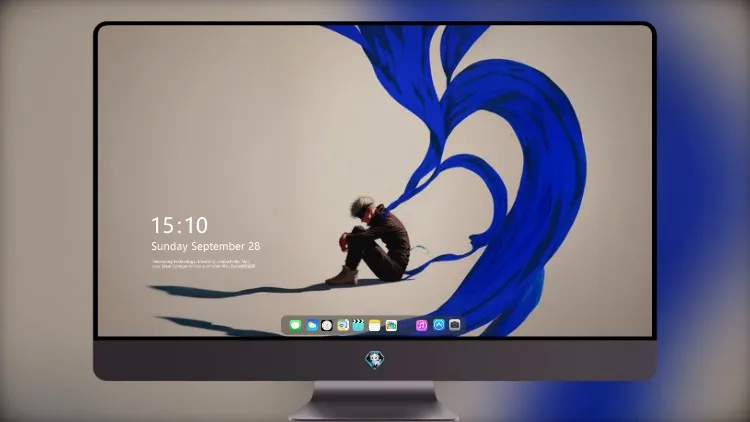Select the Sunday September 28 date text

[x=206, y=246]
